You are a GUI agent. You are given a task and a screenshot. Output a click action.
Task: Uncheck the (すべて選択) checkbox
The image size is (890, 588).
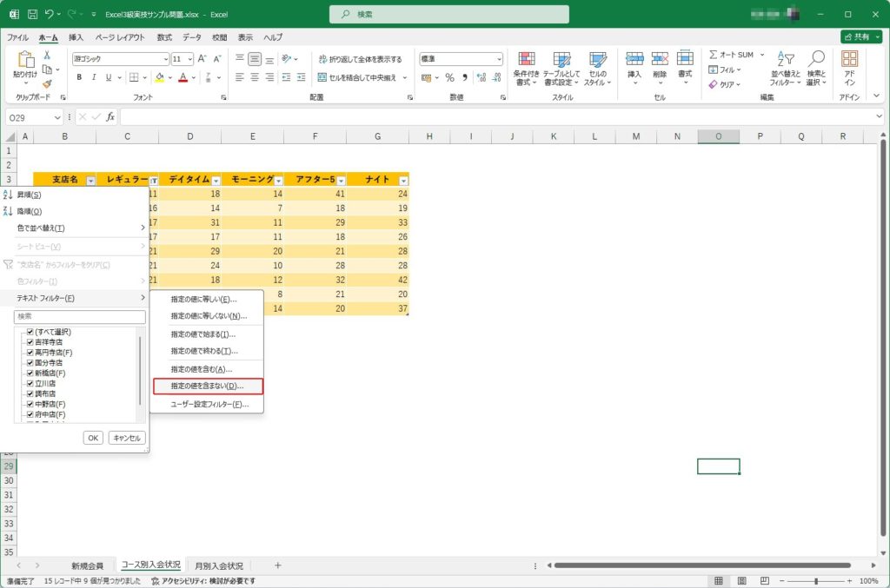coord(30,332)
